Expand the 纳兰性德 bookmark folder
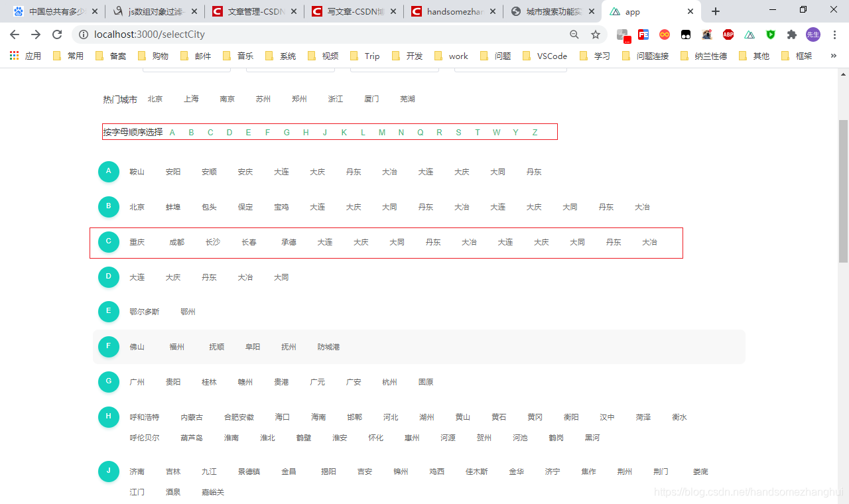 tap(703, 56)
